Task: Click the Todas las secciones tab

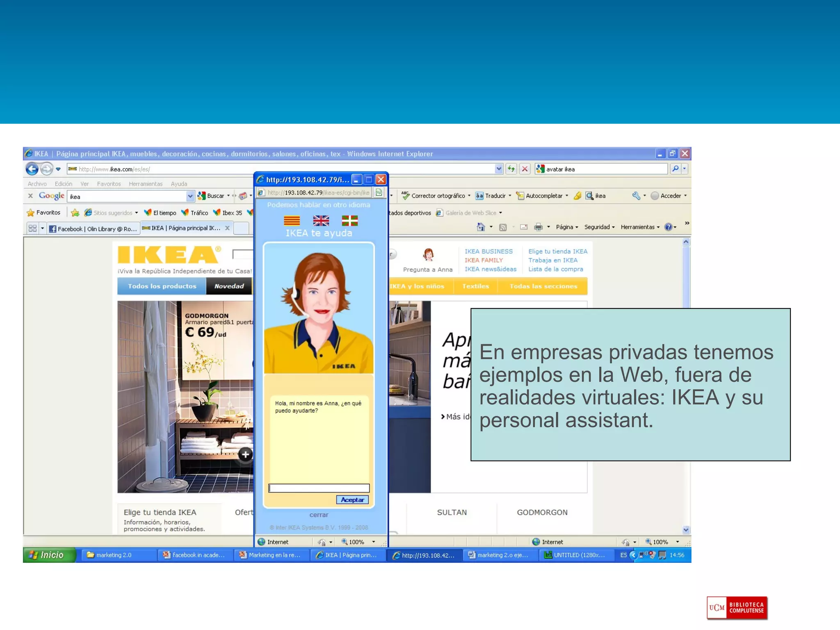Action: pyautogui.click(x=543, y=286)
